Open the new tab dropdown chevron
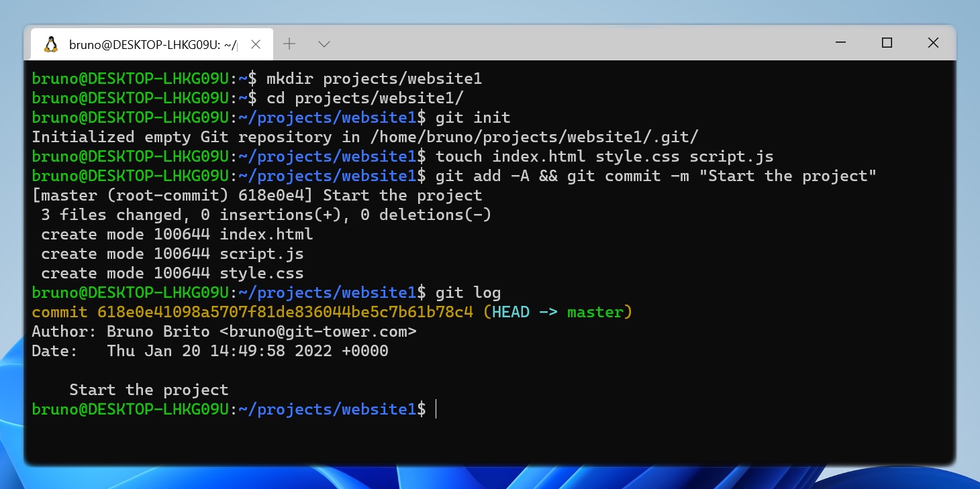The height and width of the screenshot is (489, 980). 324,44
